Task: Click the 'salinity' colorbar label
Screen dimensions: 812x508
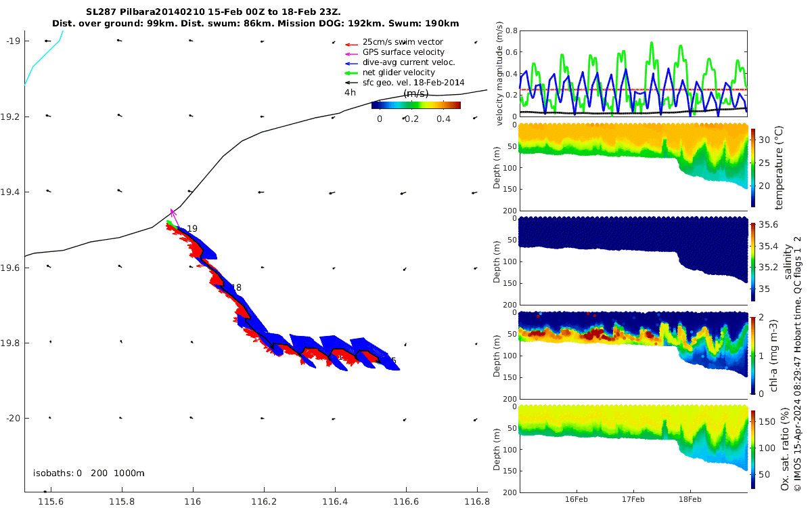Action: click(787, 261)
